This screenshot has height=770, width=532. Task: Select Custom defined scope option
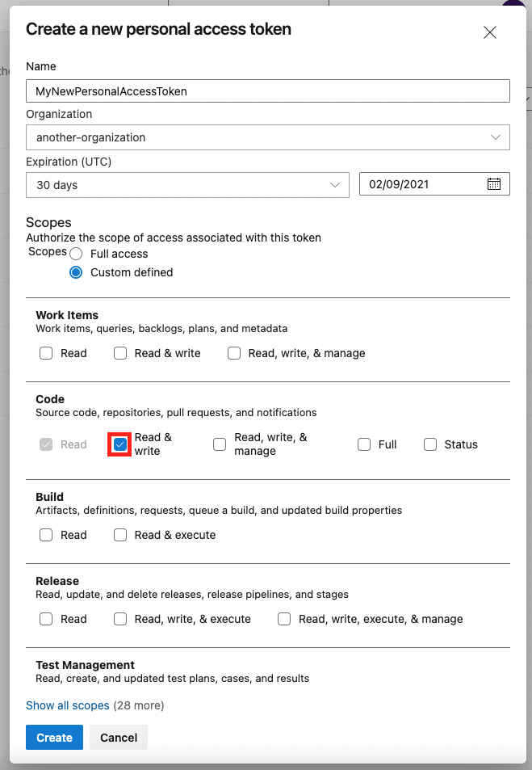[75, 272]
